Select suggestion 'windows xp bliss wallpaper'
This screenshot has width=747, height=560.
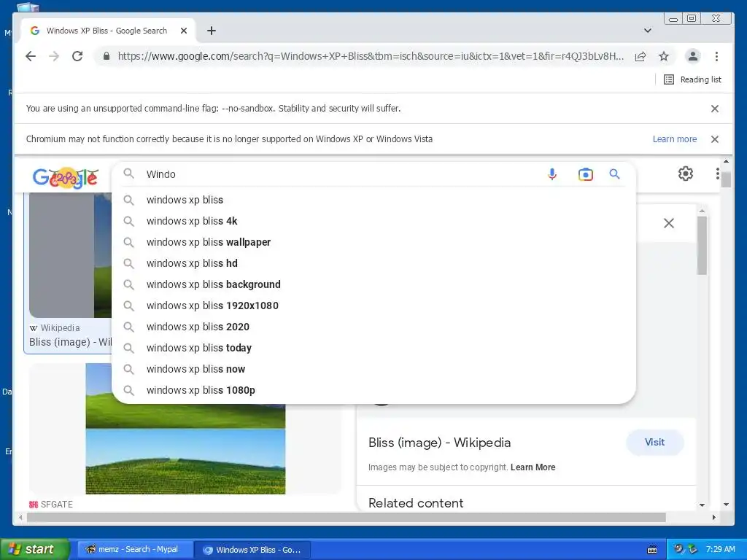(x=373, y=242)
